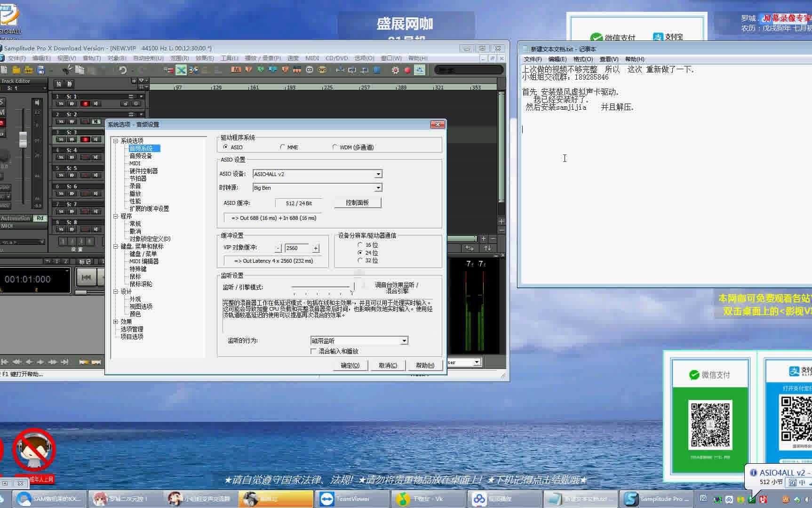Image resolution: width=812 pixels, height=508 pixels.
Task: Open the ASIO 设备 dropdown
Action: [x=378, y=174]
